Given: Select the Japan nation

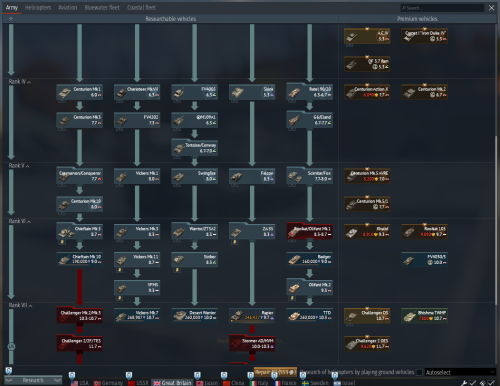Looking at the screenshot, I should [x=207, y=383].
